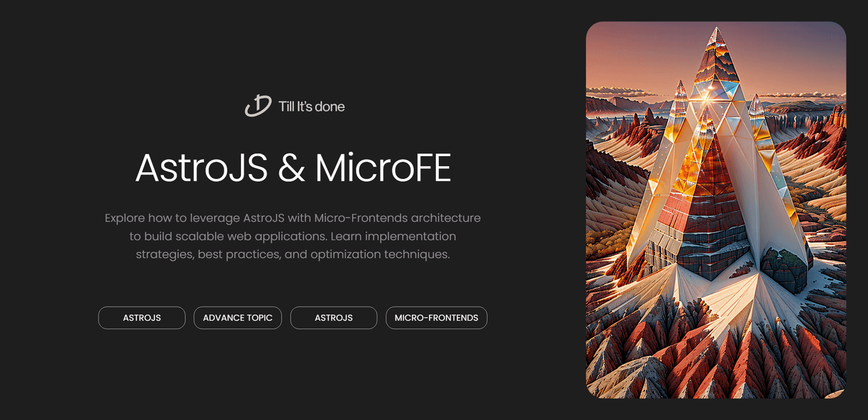The height and width of the screenshot is (420, 868).
Task: Select the MICRO-FRONTENDS tag
Action: (x=436, y=318)
